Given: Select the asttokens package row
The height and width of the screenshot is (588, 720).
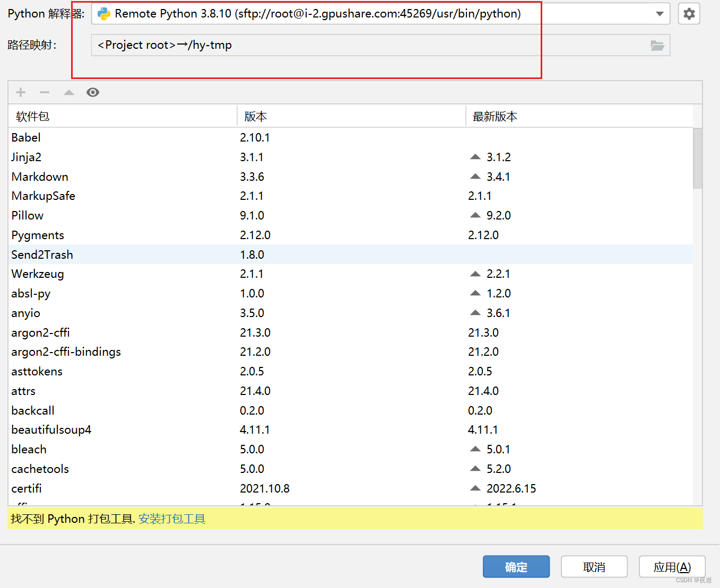Looking at the screenshot, I should 351,372.
